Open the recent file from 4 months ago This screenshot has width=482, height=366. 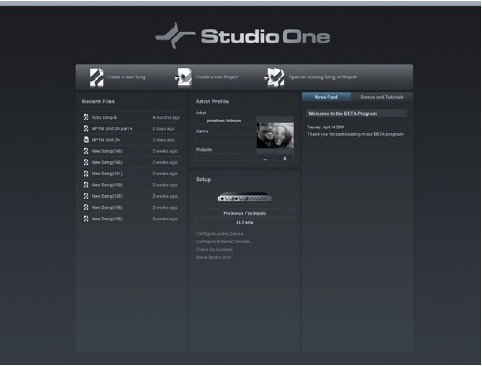pyautogui.click(x=132, y=117)
